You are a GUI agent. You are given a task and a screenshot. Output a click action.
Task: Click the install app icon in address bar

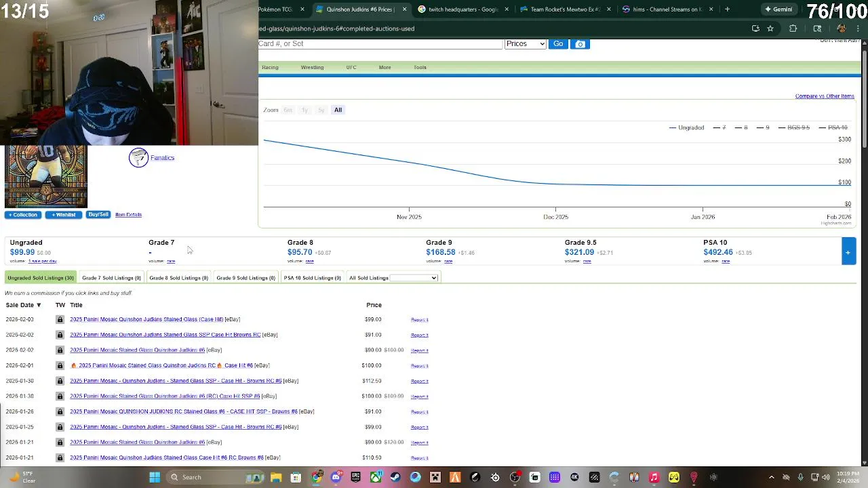click(x=755, y=28)
